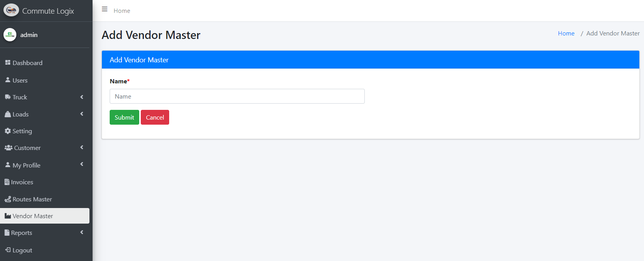Click the Routes Master route icon
The height and width of the screenshot is (261, 644).
coord(8,199)
